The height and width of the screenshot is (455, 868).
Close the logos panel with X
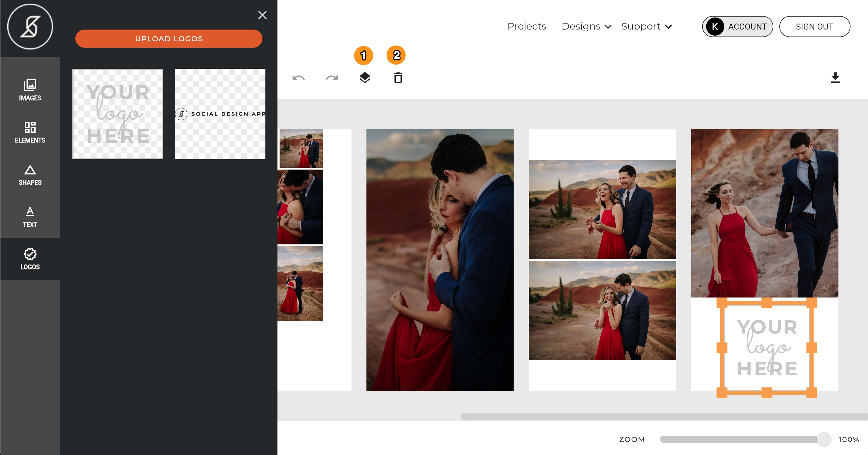[x=262, y=15]
